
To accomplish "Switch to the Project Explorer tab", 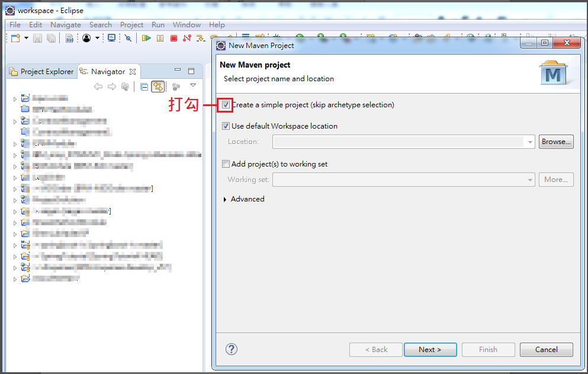I will (41, 71).
